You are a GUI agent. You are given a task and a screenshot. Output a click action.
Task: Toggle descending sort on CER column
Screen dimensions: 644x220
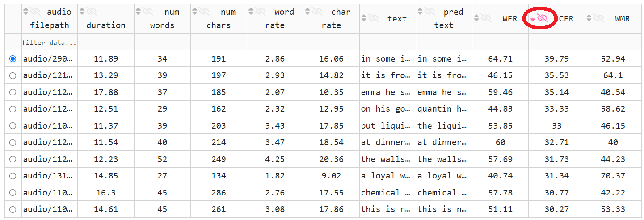533,19
